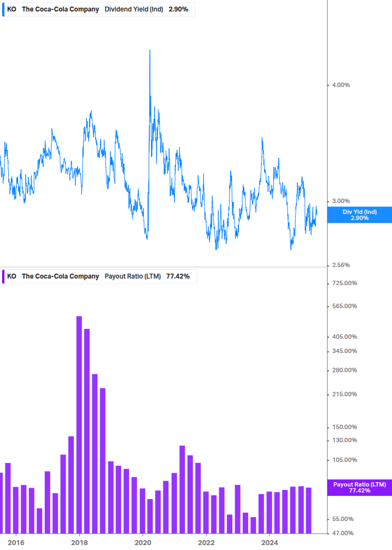392x550 pixels.
Task: Click the 215.00% payout axis label
Action: tap(344, 394)
